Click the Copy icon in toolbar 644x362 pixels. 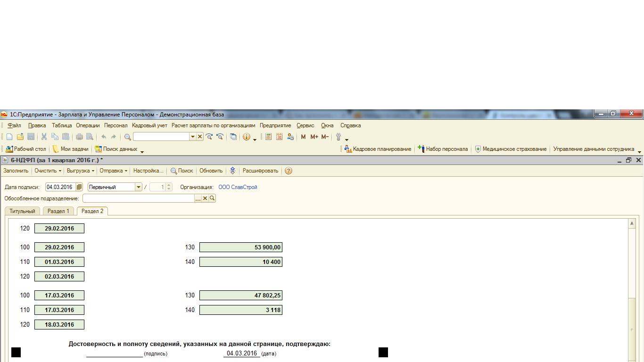point(55,137)
